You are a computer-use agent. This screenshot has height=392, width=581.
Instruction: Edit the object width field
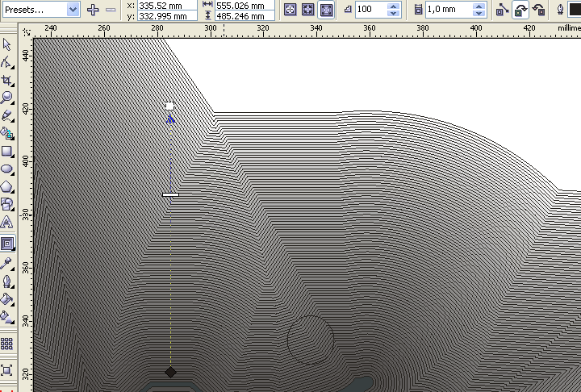tap(245, 6)
